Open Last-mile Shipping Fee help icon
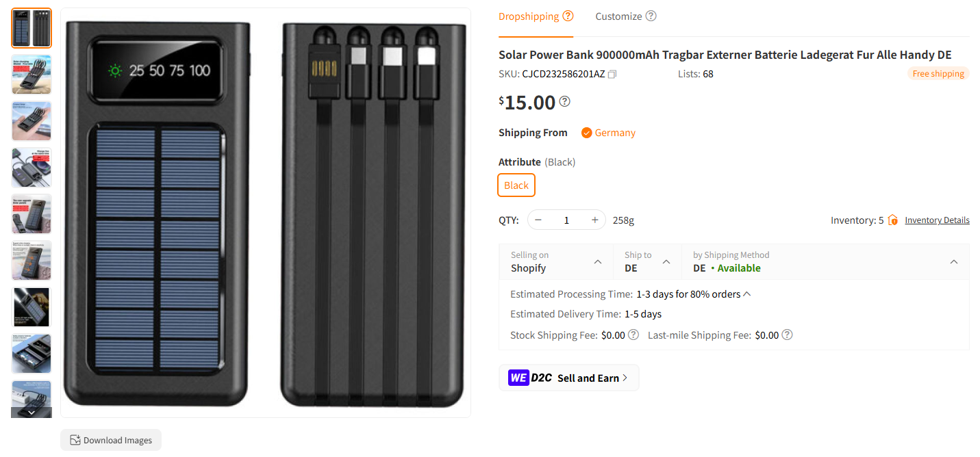Viewport: 980px width, 457px height. click(x=787, y=335)
